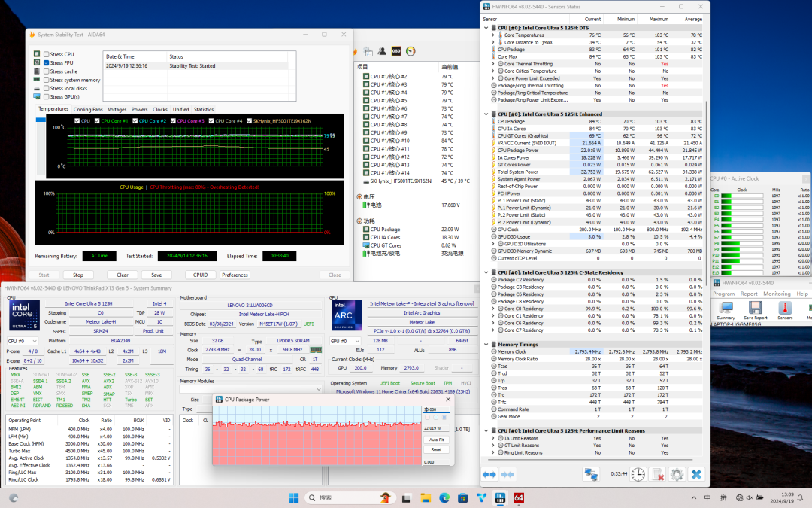812x508 pixels.
Task: Click the expand-layout double arrows icon in HWiNFO Sensors
Action: click(489, 474)
